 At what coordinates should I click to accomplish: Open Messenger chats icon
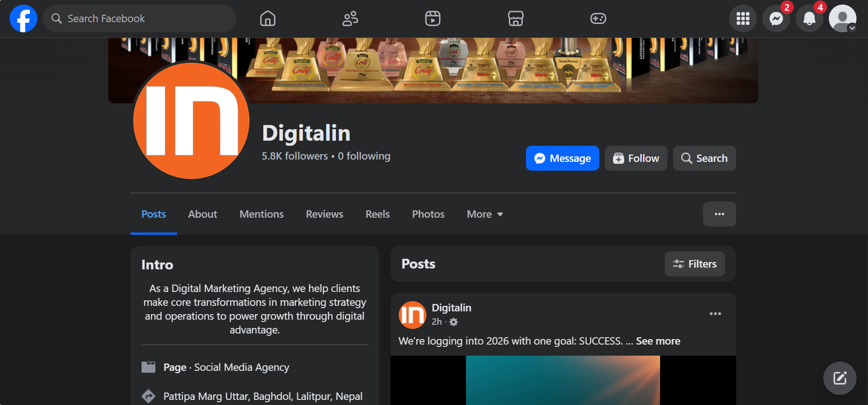(x=776, y=18)
